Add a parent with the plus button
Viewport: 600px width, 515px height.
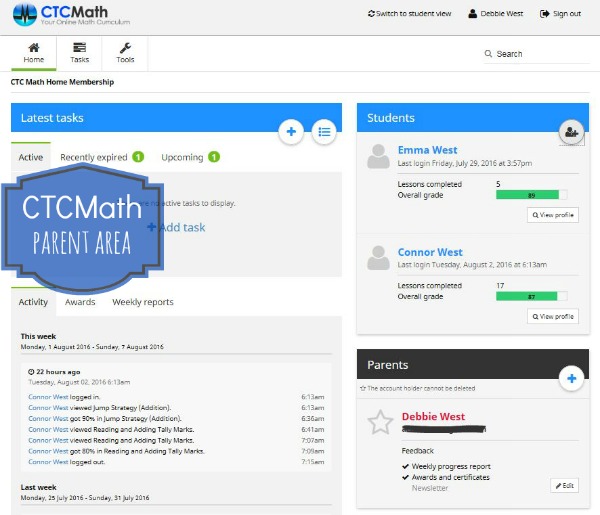pyautogui.click(x=571, y=378)
